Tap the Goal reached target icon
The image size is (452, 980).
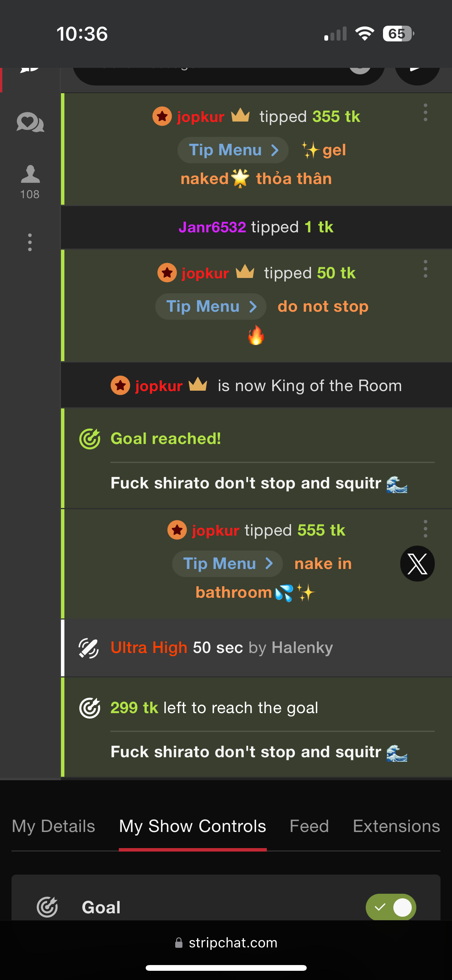(x=90, y=439)
